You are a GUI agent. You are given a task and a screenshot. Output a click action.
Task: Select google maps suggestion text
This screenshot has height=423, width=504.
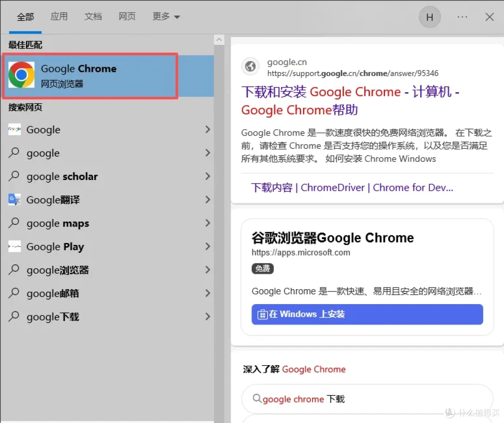[x=58, y=223]
